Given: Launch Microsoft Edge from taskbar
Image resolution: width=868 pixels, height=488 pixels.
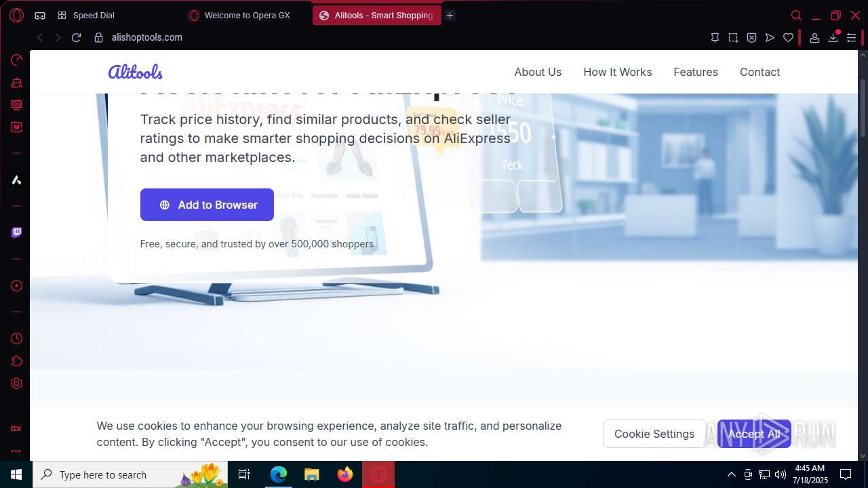Looking at the screenshot, I should tap(279, 474).
